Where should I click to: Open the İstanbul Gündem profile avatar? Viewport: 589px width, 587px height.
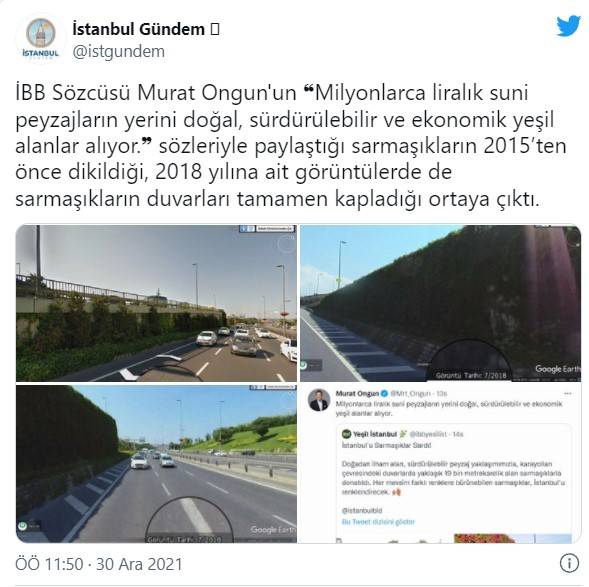41,38
